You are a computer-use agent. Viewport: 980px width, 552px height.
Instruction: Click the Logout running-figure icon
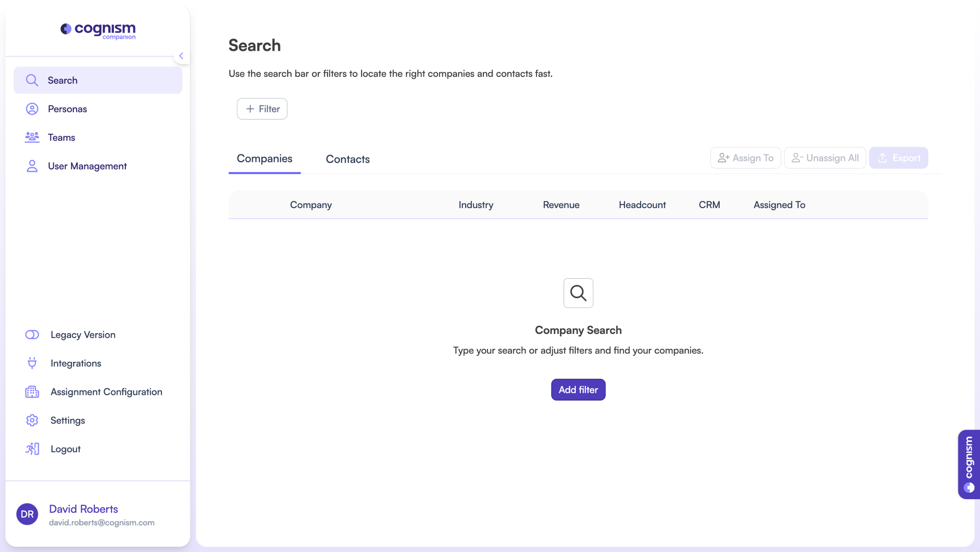[32, 449]
